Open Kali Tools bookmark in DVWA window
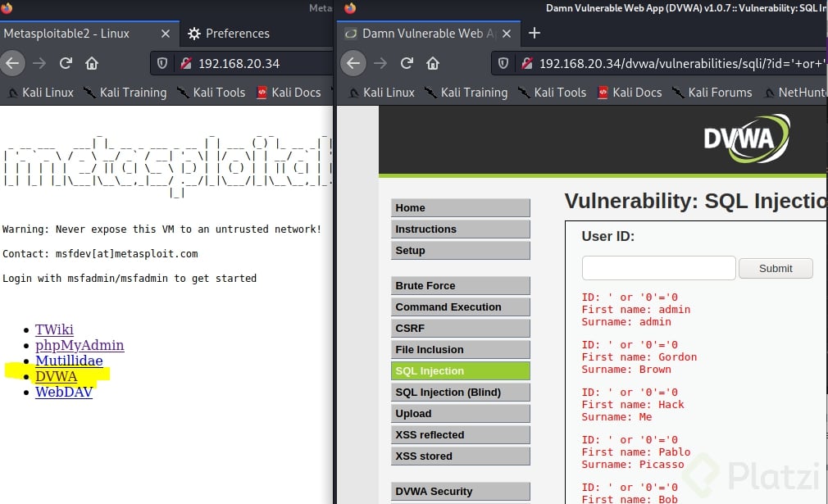The height and width of the screenshot is (504, 828). pyautogui.click(x=553, y=93)
